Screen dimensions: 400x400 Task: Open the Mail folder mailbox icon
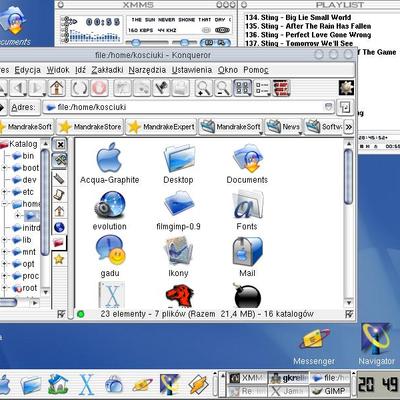click(247, 257)
